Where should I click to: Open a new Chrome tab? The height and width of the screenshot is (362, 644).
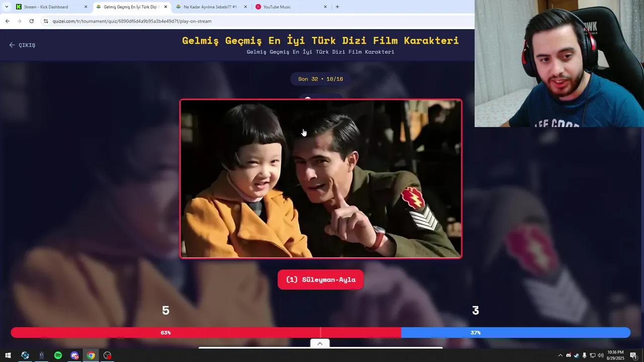(337, 7)
